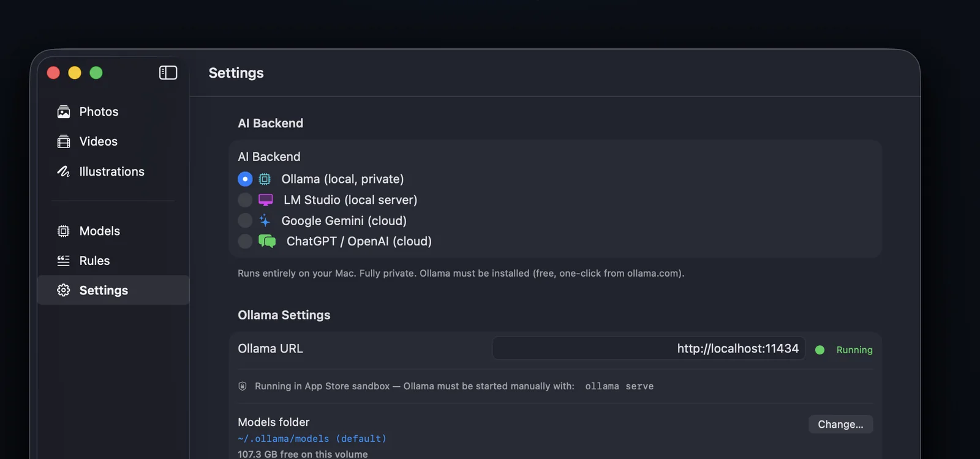The height and width of the screenshot is (459, 980).
Task: Open the Photos section
Action: [x=113, y=112]
